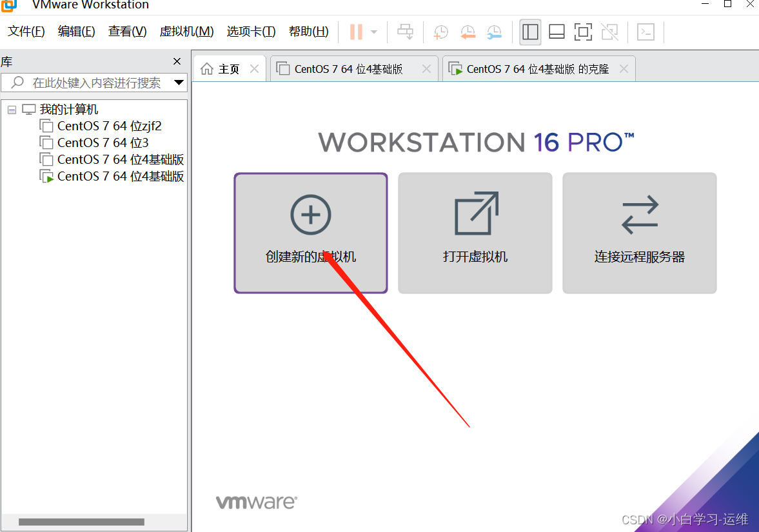Viewport: 759px width, 532px height.
Task: Open the snapshot manager icon
Action: click(x=494, y=32)
